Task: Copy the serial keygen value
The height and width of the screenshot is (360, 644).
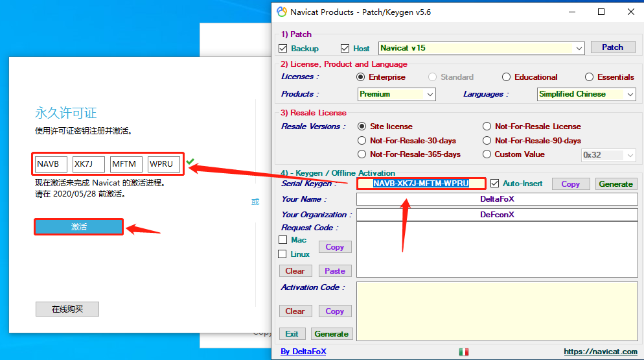Action: tap(571, 184)
